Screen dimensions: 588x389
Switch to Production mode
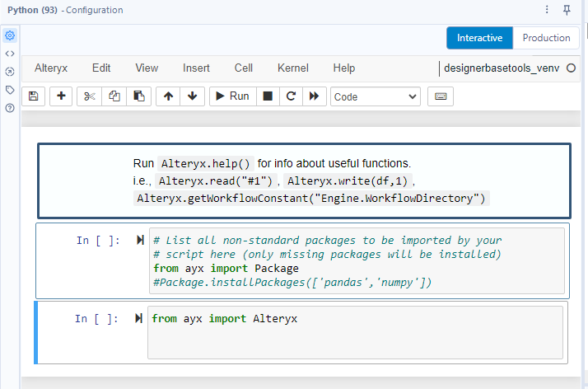click(x=546, y=38)
